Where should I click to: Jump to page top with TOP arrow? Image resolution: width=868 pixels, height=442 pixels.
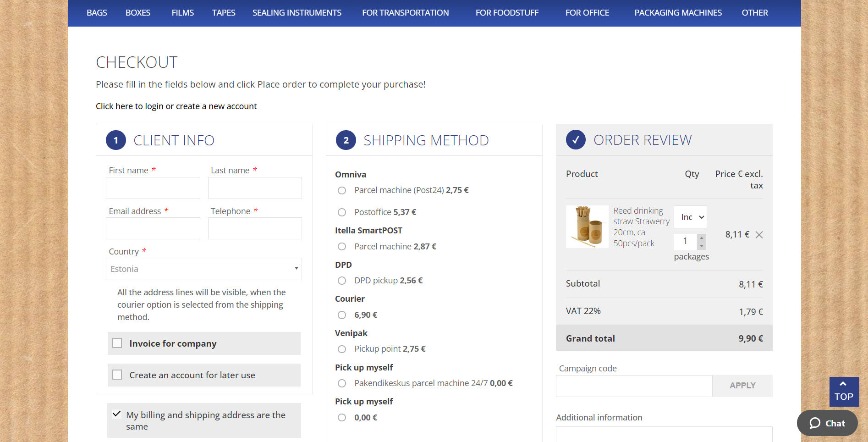tap(844, 392)
